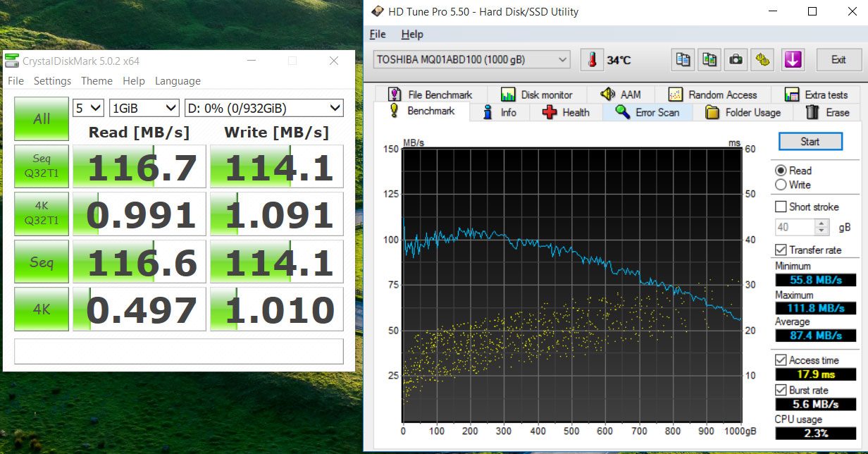
Task: Open the Theme menu in CrystalDiskMark
Action: point(97,81)
